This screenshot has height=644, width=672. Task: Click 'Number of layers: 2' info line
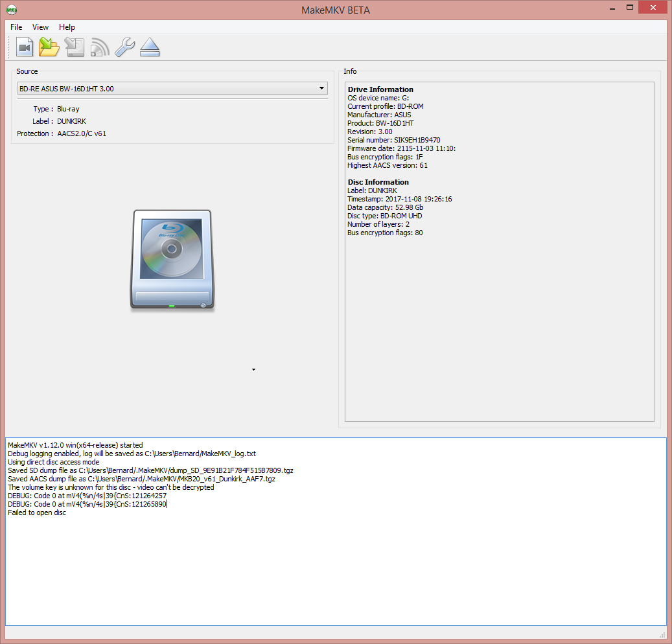point(378,224)
